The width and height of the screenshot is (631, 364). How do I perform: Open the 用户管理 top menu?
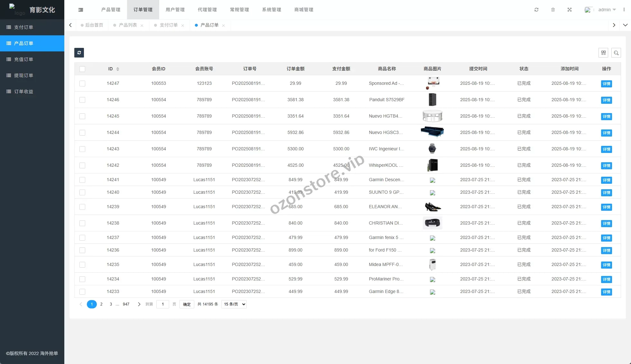click(175, 10)
